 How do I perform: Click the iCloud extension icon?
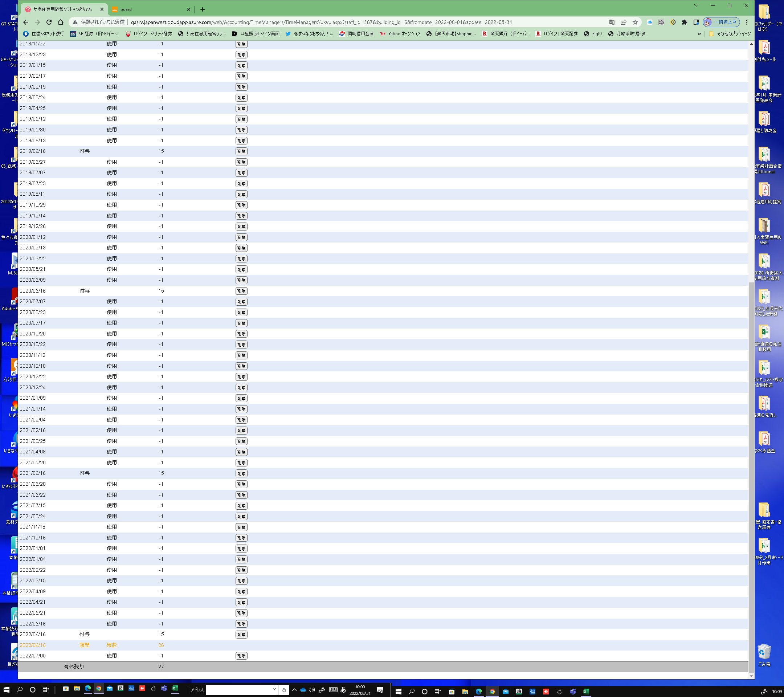pyautogui.click(x=650, y=22)
